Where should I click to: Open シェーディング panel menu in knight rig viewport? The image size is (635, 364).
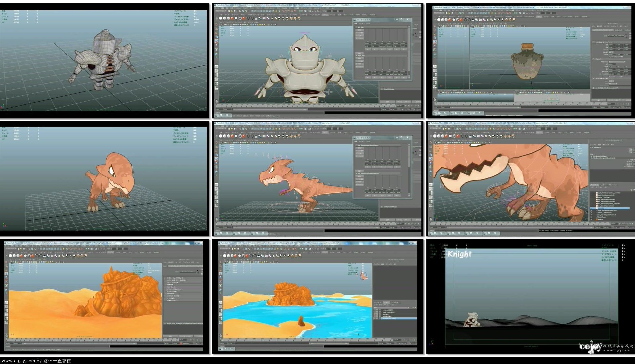(229, 22)
